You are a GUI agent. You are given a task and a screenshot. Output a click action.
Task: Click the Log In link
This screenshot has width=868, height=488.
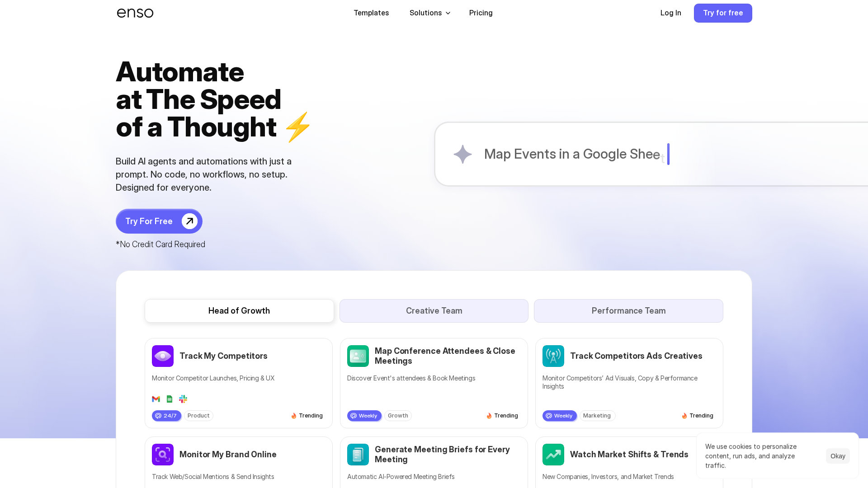(670, 13)
